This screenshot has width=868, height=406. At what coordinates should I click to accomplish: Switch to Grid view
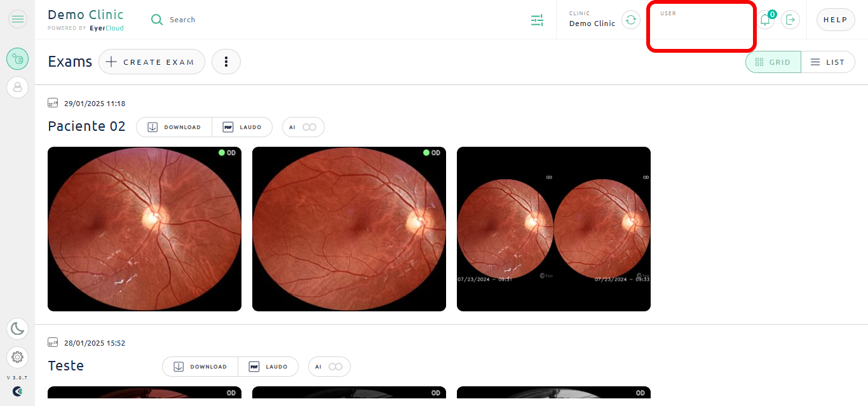773,62
